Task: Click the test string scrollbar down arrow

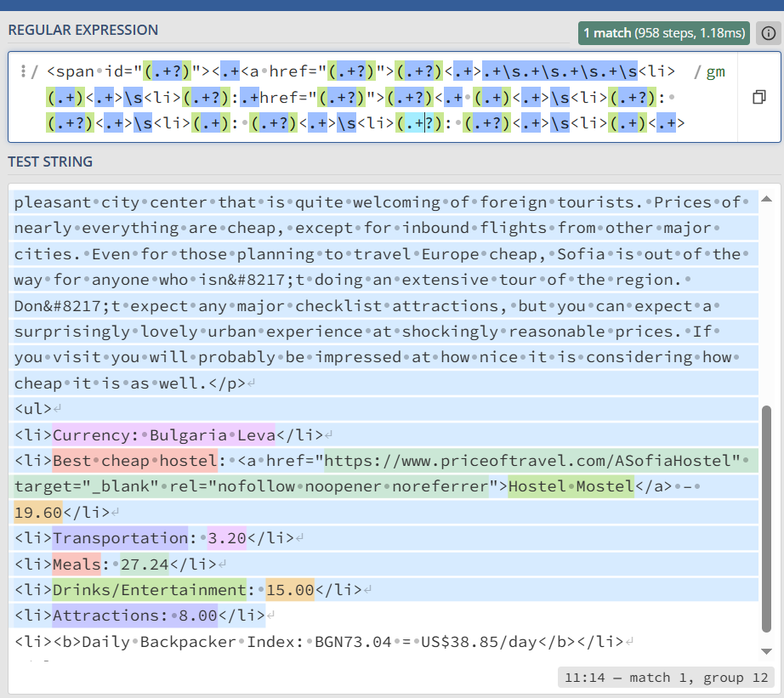Action: coord(766,651)
